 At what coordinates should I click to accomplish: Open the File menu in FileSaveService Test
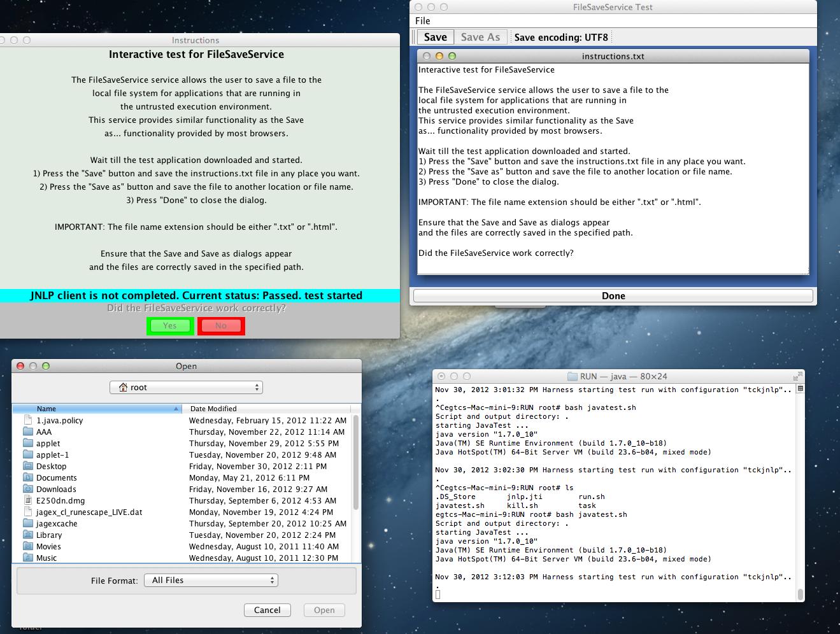click(x=423, y=21)
